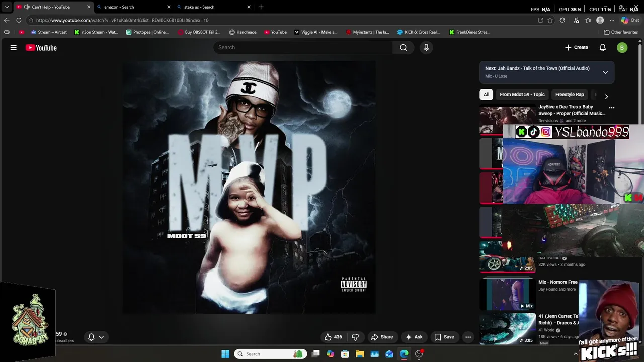
Task: Like the video with thumbs up 436
Action: click(x=333, y=337)
